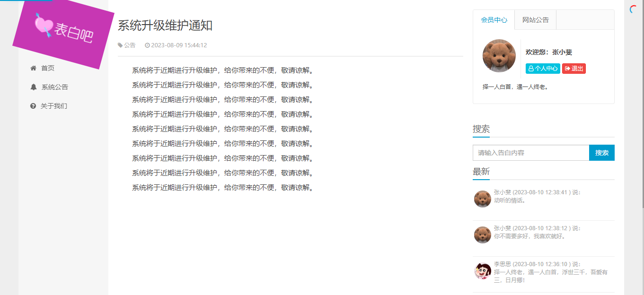Click the text 动听的情话。
The image size is (644, 295).
pyautogui.click(x=511, y=200)
